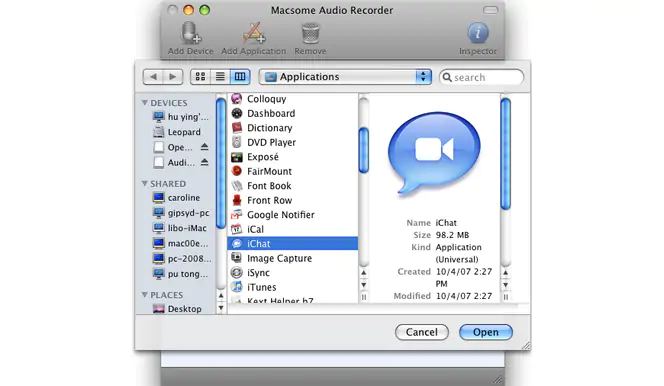The image size is (664, 386).
Task: Click the DVD Player app icon
Action: click(x=237, y=142)
